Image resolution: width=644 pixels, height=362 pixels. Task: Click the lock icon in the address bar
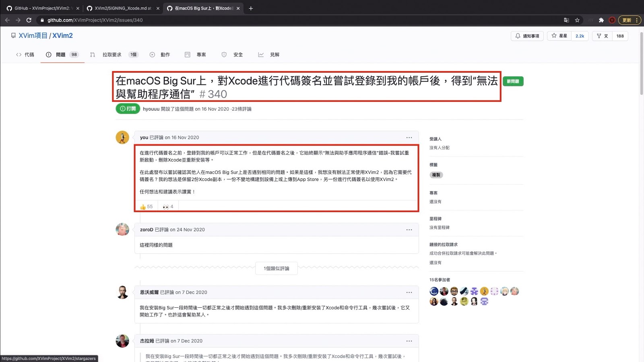tap(42, 20)
